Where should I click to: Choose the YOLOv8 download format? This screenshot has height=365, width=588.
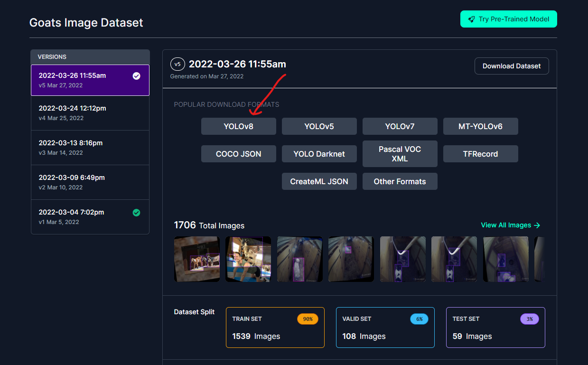click(x=239, y=127)
